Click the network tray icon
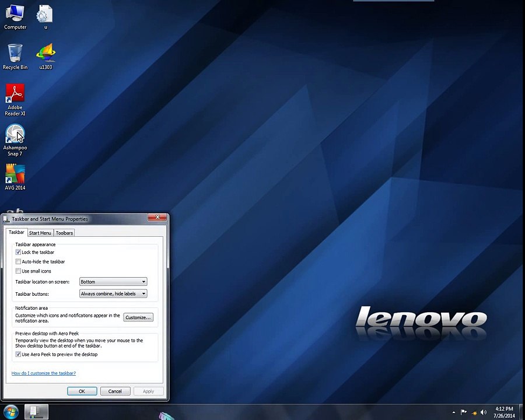The image size is (525, 420). (x=474, y=412)
